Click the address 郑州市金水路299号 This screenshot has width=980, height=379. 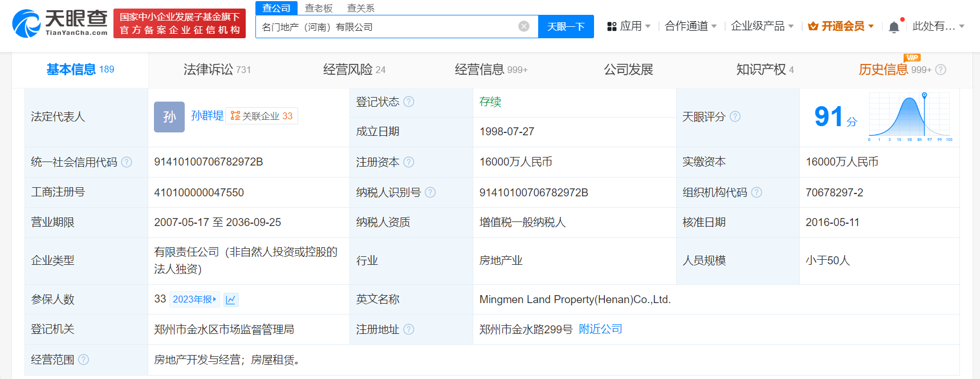click(526, 329)
